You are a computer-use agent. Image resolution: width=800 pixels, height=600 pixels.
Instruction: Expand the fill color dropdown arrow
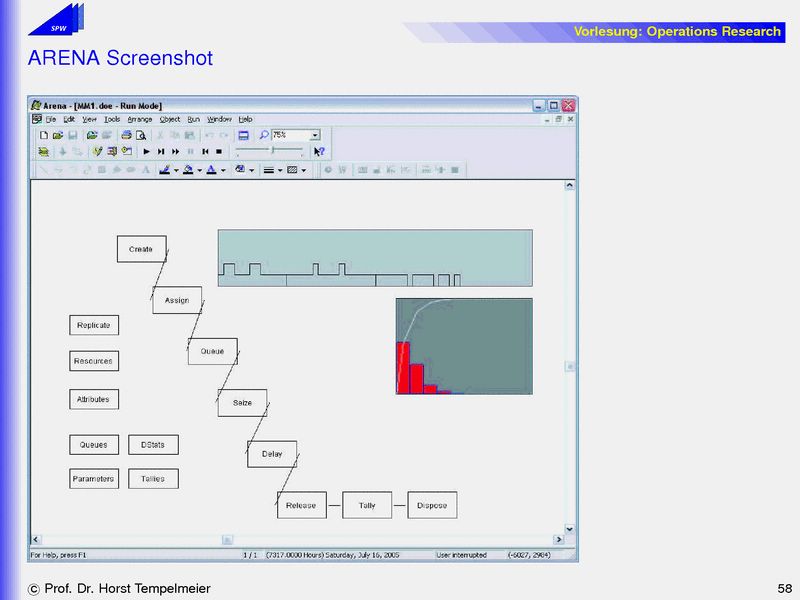tap(199, 170)
